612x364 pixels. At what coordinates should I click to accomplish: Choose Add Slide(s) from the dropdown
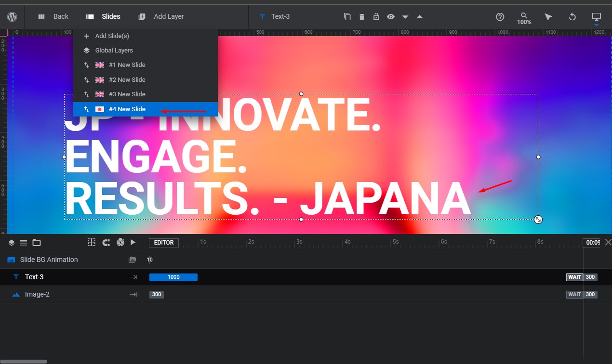[146, 36]
